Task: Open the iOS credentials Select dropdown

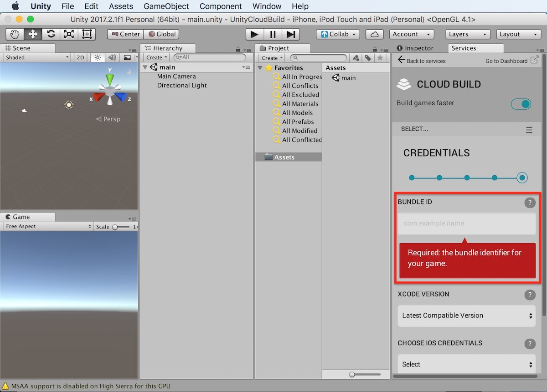Action: tap(467, 364)
